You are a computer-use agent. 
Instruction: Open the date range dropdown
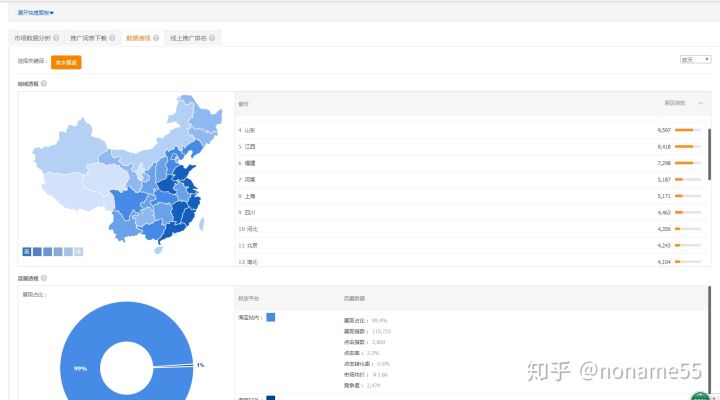pos(695,60)
